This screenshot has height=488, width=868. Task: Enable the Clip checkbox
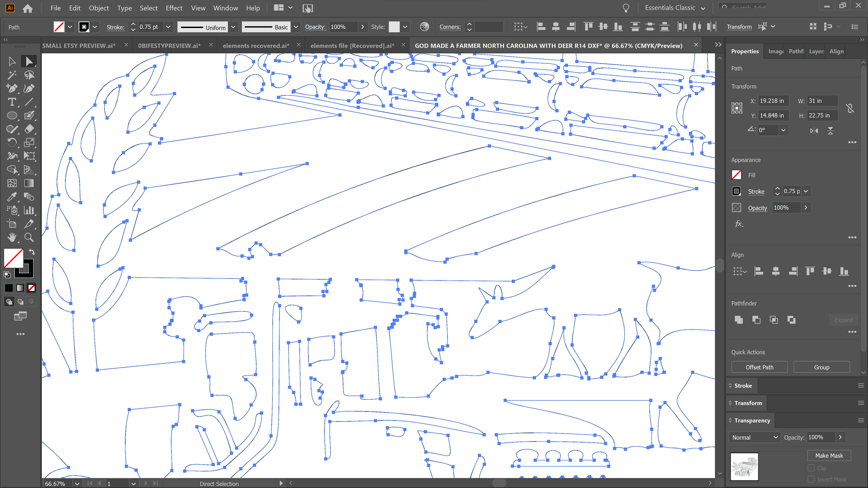811,468
